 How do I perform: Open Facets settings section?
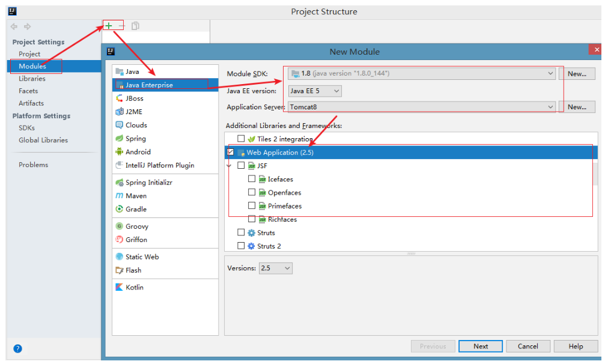(28, 91)
